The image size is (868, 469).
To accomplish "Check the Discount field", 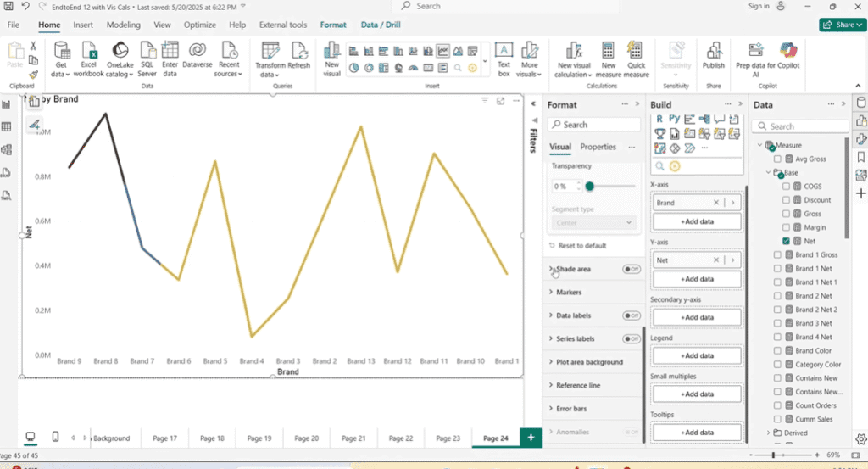I will [786, 200].
